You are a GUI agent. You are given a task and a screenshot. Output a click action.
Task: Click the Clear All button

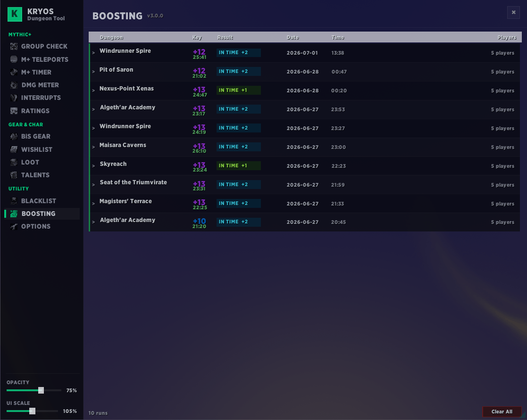502,412
